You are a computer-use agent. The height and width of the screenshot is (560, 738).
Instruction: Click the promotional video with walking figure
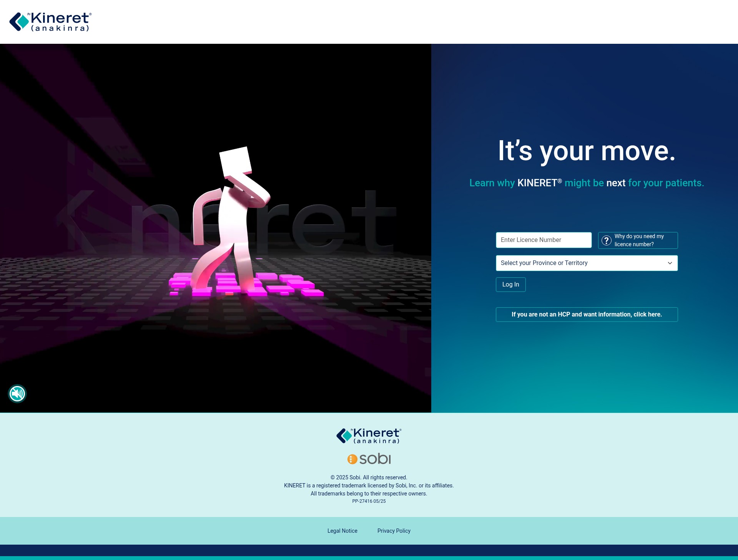pos(216,228)
